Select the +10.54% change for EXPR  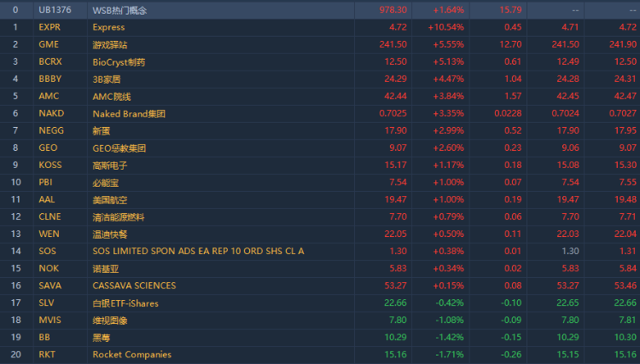pyautogui.click(x=445, y=27)
